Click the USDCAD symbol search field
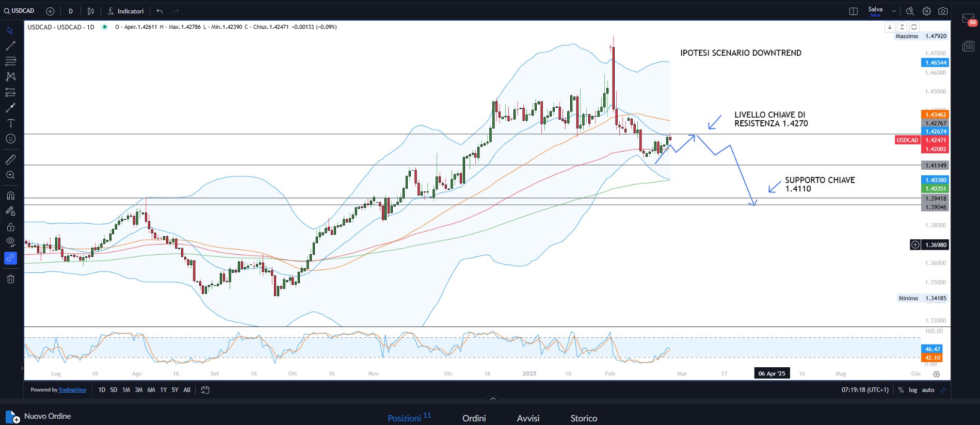The height and width of the screenshot is (425, 980). point(20,11)
